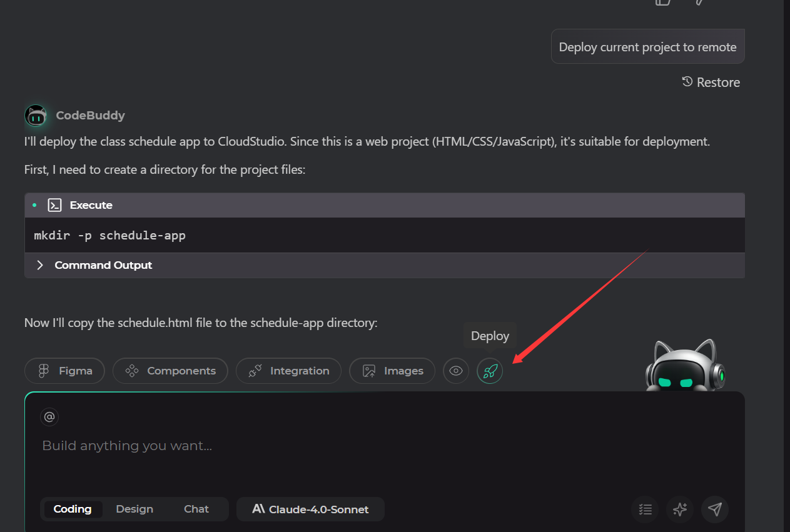The image size is (790, 532).
Task: Send the message with paper plane icon
Action: (x=715, y=509)
